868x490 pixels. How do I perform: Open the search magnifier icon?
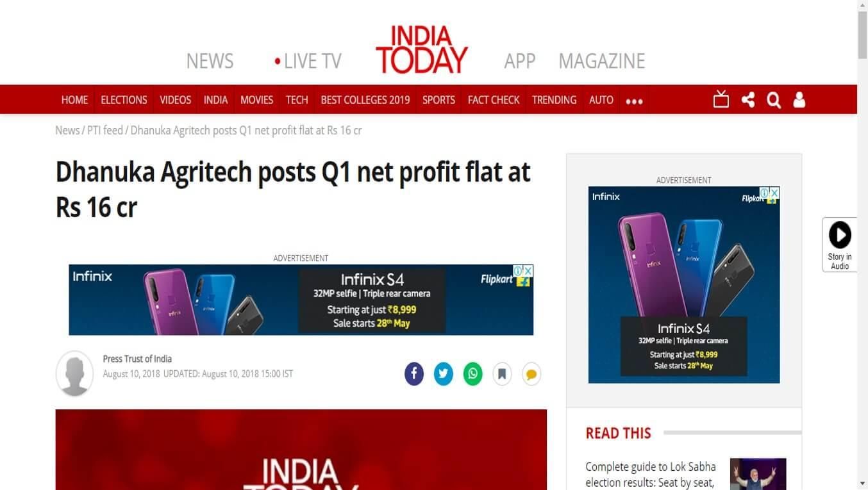coord(774,100)
